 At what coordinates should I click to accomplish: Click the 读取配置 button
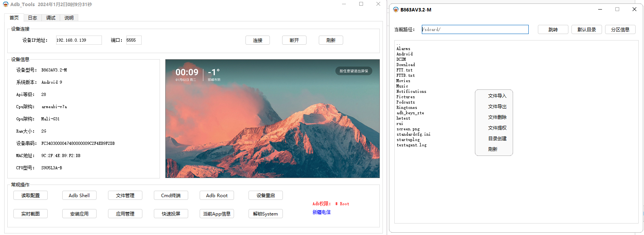click(x=31, y=195)
